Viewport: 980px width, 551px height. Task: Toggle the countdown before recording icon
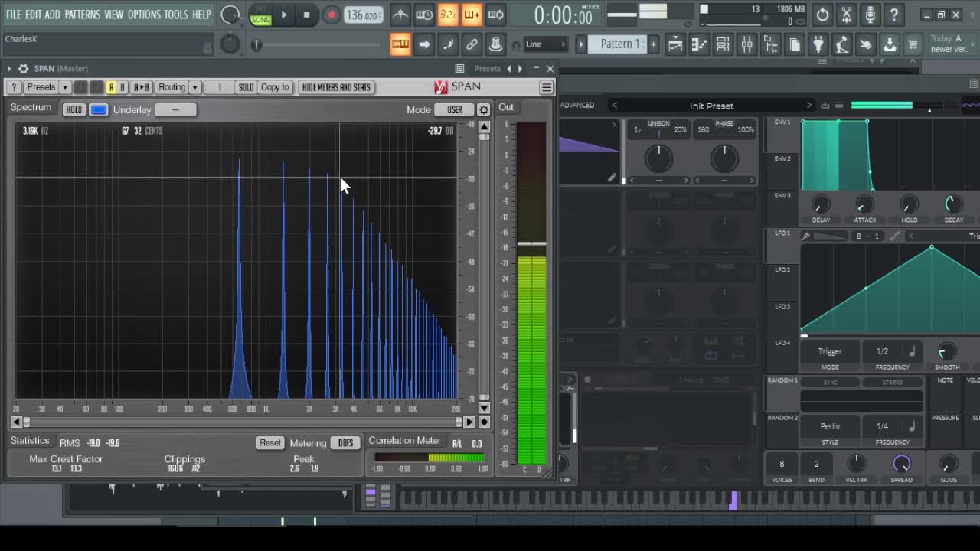click(x=448, y=15)
